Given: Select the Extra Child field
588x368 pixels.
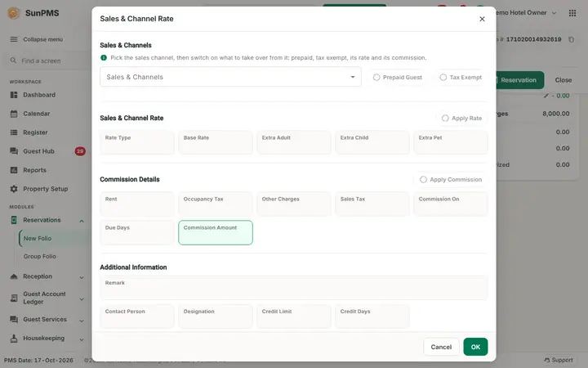Looking at the screenshot, I should tap(372, 142).
